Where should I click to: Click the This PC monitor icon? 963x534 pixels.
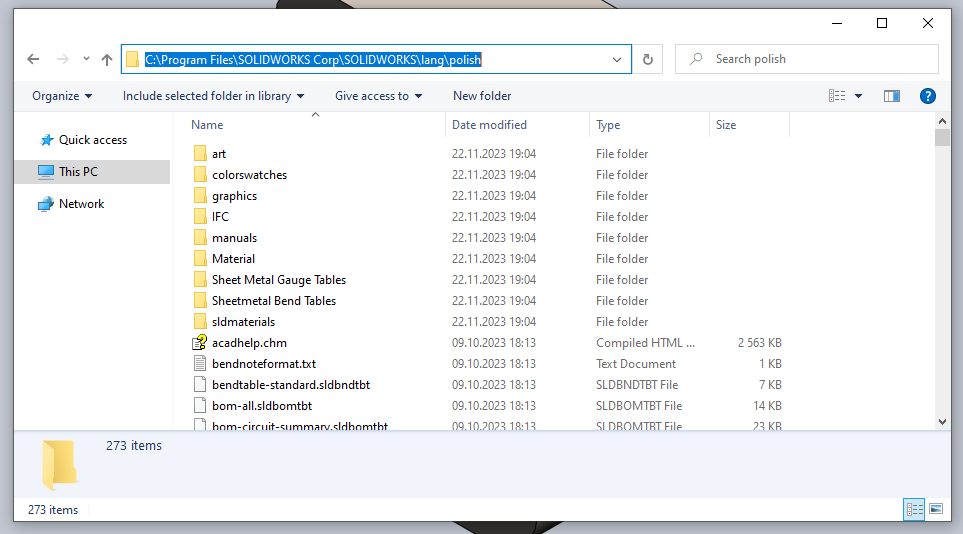[45, 172]
